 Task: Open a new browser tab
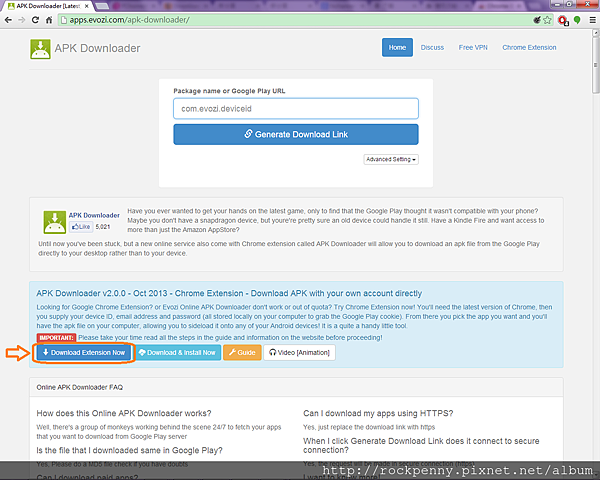point(101,6)
